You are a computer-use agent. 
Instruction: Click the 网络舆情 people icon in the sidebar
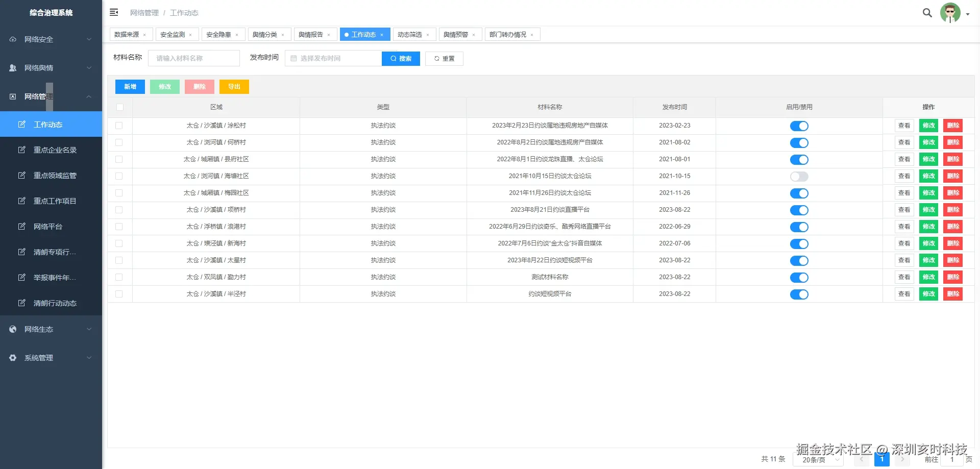click(13, 68)
